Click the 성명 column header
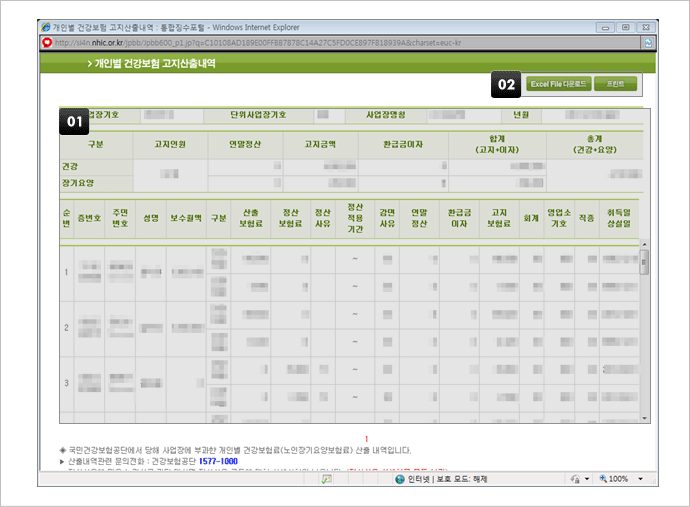Screen dimensions: 690x507 tap(151, 218)
